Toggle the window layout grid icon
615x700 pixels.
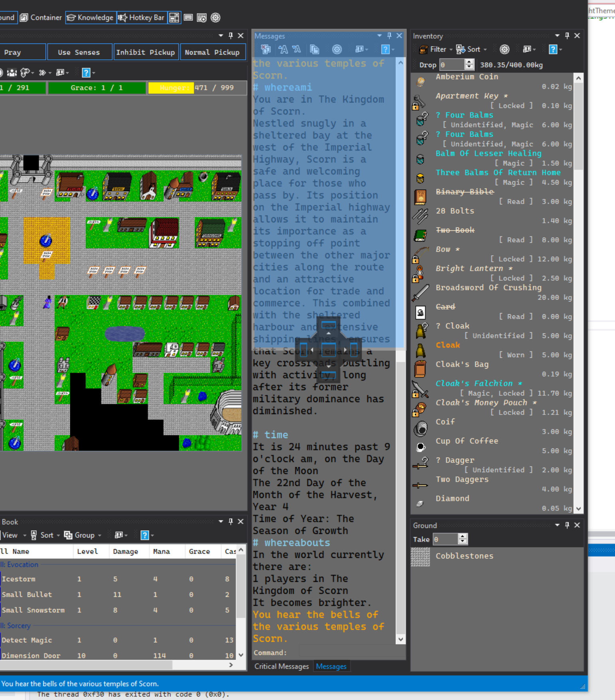174,18
